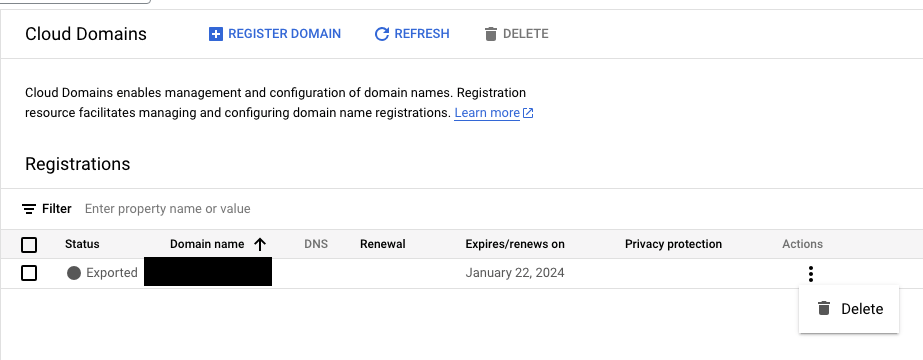Screen dimensions: 923x360
Task: Click the Refresh circular arrow icon
Action: (x=382, y=34)
